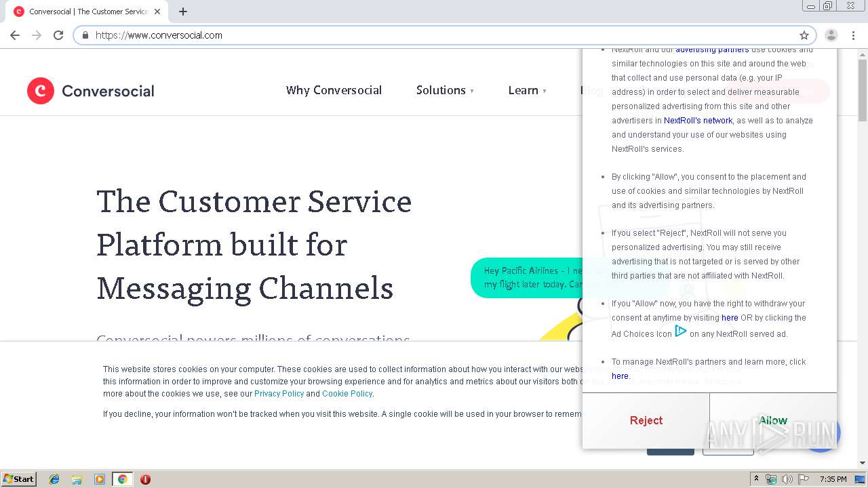
Task: Follow the NextRoll's network link
Action: point(698,121)
